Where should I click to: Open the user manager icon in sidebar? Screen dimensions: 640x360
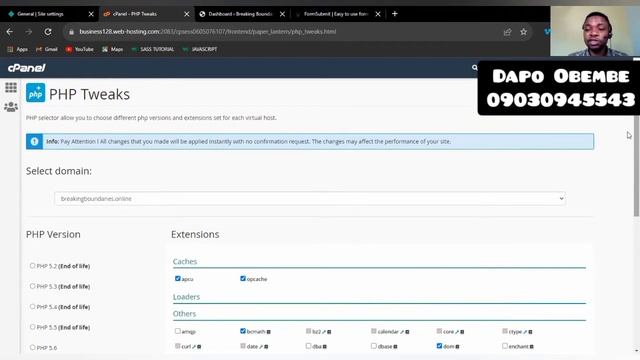coord(11,107)
